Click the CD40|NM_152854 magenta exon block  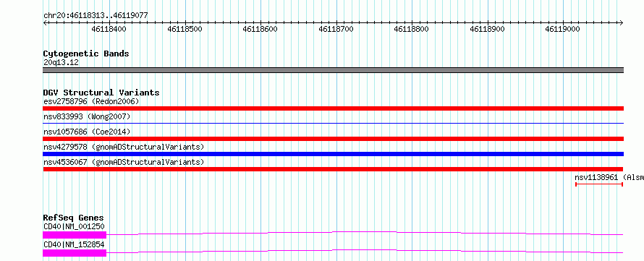75,253
